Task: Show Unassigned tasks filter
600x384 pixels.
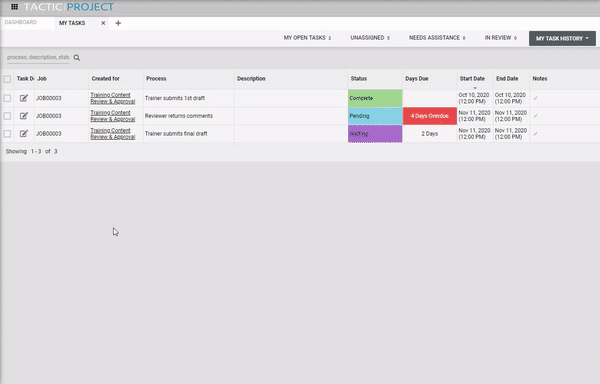Action: [x=370, y=37]
